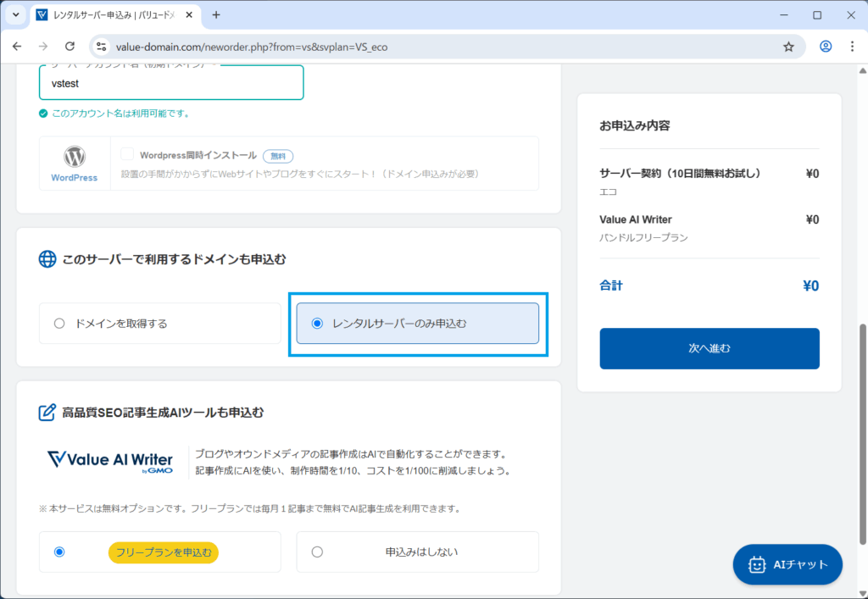Bookmark this page with star icon
The width and height of the screenshot is (868, 599).
click(x=788, y=47)
